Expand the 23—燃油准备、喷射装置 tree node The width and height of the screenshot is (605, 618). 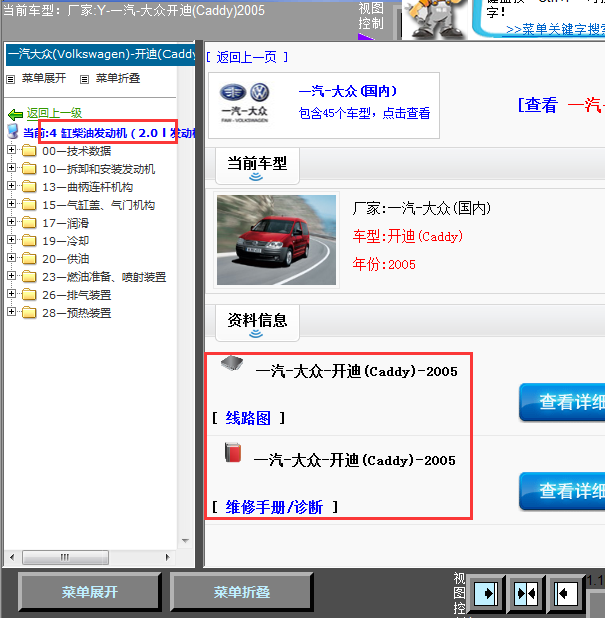(11, 275)
